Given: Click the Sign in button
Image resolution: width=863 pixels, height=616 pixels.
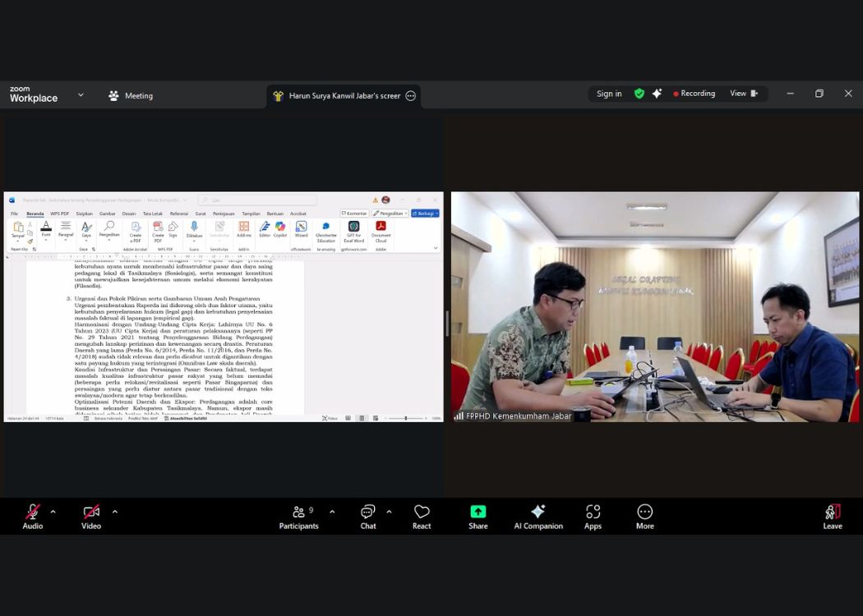Looking at the screenshot, I should (x=609, y=94).
